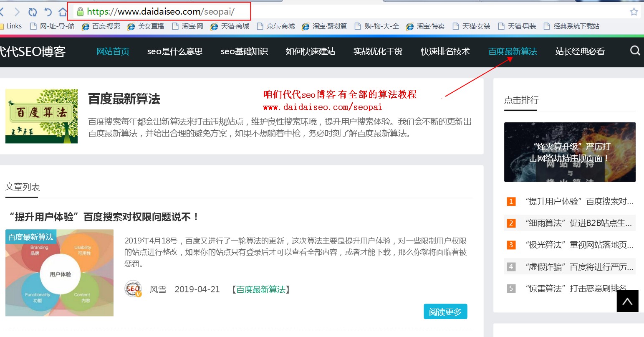Open the 百度最新算法 nav item
Image resolution: width=644 pixels, height=337 pixels.
pyautogui.click(x=513, y=51)
